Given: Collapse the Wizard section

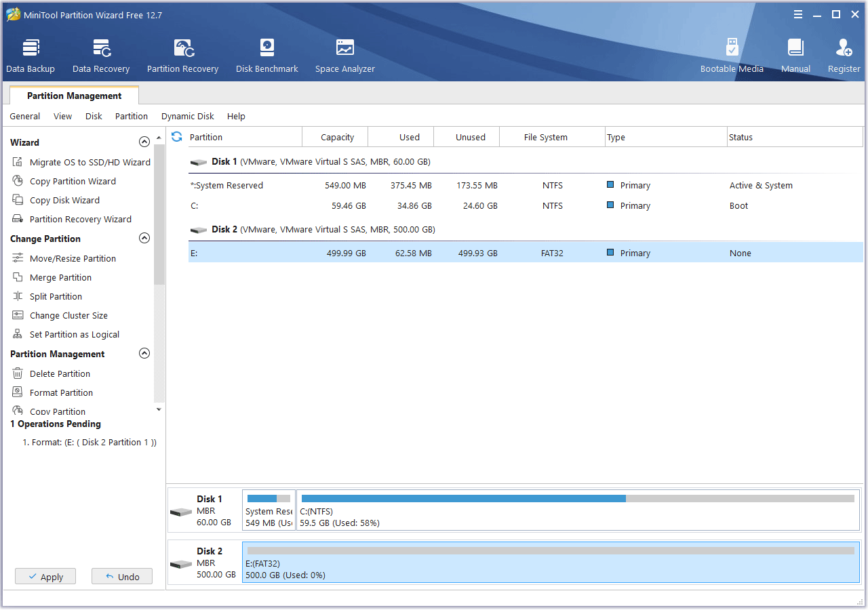Looking at the screenshot, I should pos(144,142).
